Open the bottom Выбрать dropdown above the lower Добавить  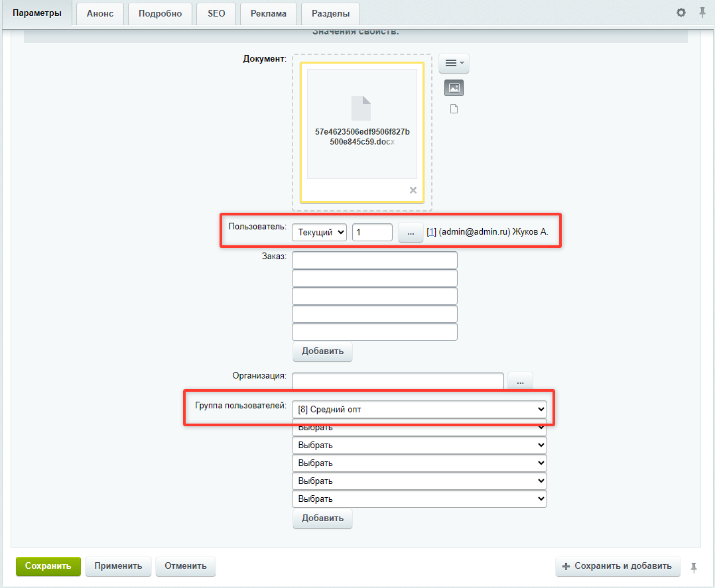pyautogui.click(x=419, y=499)
